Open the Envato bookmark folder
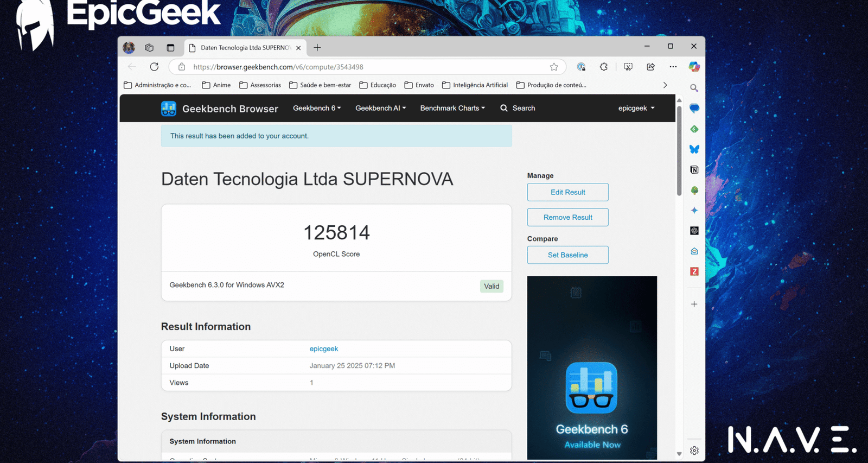Viewport: 868px width, 463px height. (419, 85)
